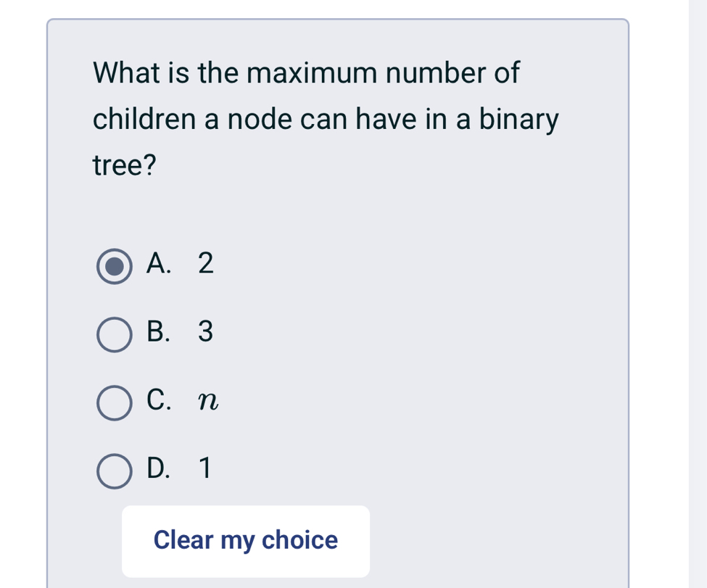Viewport: 707px width, 588px height.
Task: Click the label for option D
Action: (x=162, y=468)
